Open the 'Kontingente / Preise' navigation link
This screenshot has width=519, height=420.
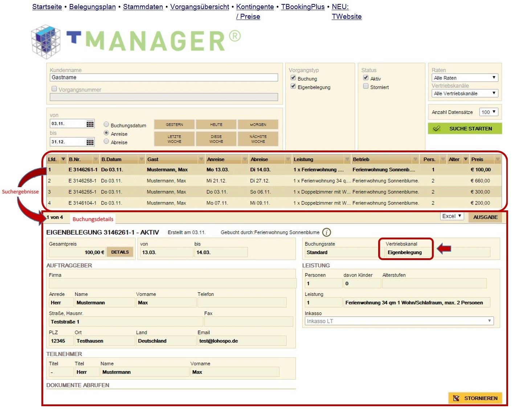(255, 12)
